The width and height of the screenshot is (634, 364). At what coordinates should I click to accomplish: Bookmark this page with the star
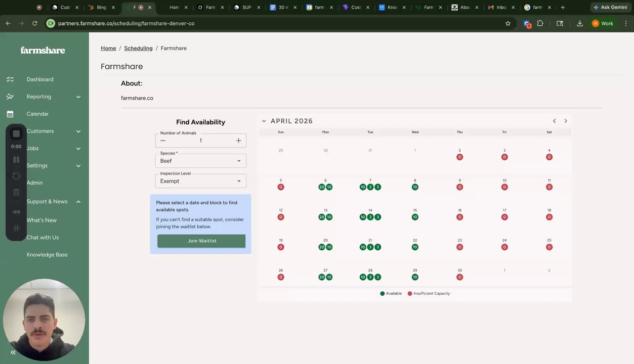tap(508, 23)
